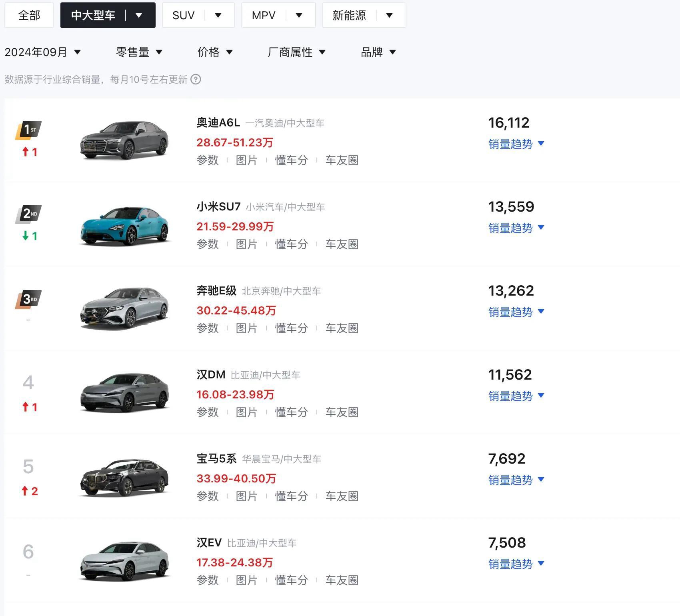Open 参数 for 奥迪A6L

coord(208,160)
